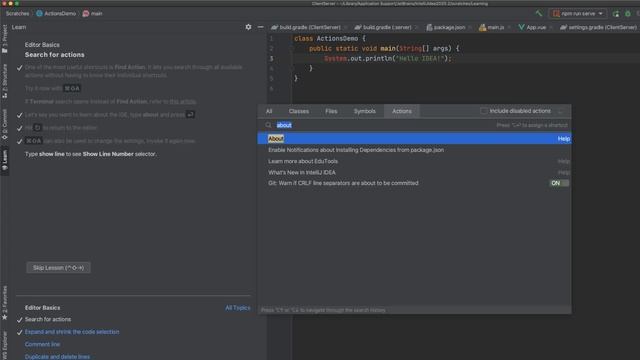Screen dimensions: 640x360
Task: Click line 3 in the editor gutter
Action: coord(271,58)
